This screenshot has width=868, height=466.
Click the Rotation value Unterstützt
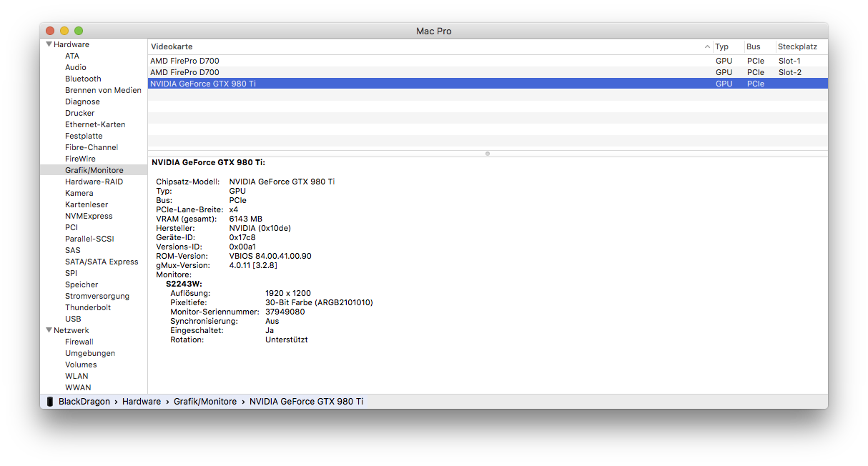pyautogui.click(x=287, y=339)
